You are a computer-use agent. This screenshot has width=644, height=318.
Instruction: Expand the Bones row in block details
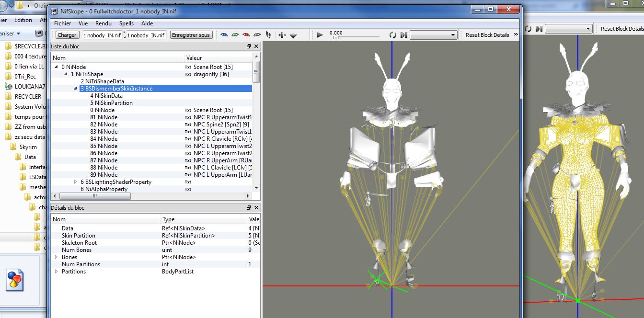pyautogui.click(x=57, y=257)
